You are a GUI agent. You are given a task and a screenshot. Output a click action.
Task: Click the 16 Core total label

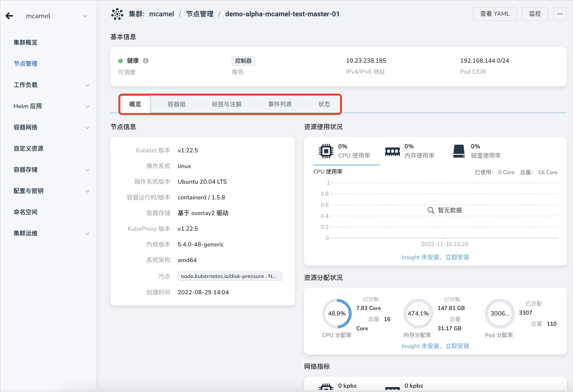[548, 172]
